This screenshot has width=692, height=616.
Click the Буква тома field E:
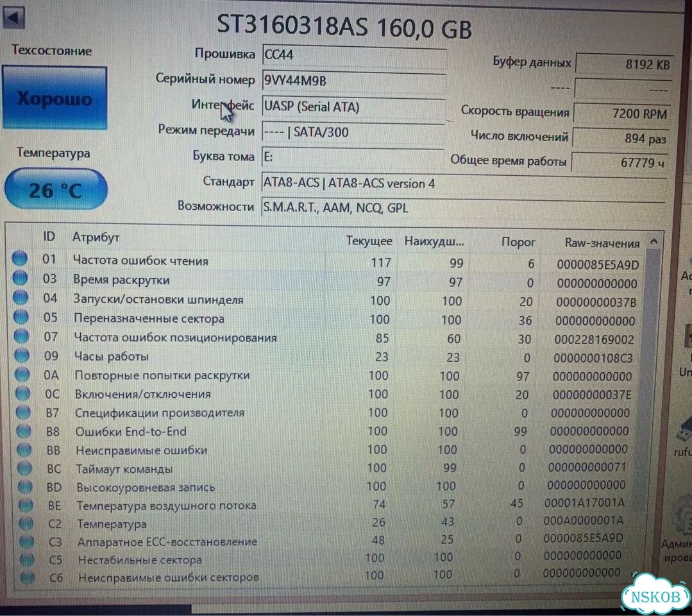(353, 158)
